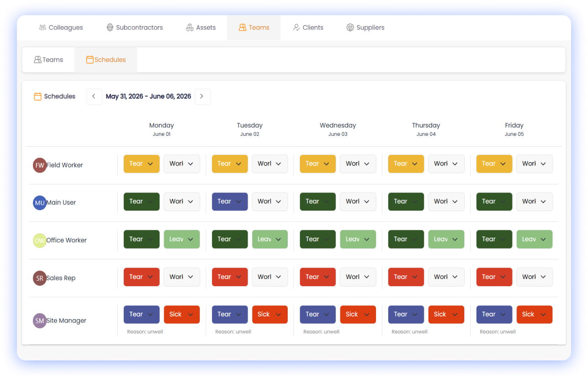This screenshot has width=588, height=379.
Task: Open Office Worker's Tuesday team dropdown
Action: pyautogui.click(x=230, y=239)
